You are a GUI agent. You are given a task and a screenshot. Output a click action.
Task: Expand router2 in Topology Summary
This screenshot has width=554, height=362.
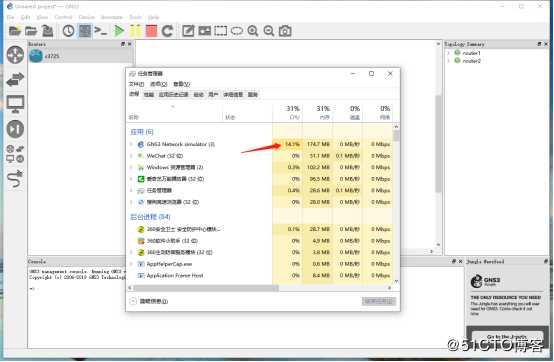coord(448,61)
